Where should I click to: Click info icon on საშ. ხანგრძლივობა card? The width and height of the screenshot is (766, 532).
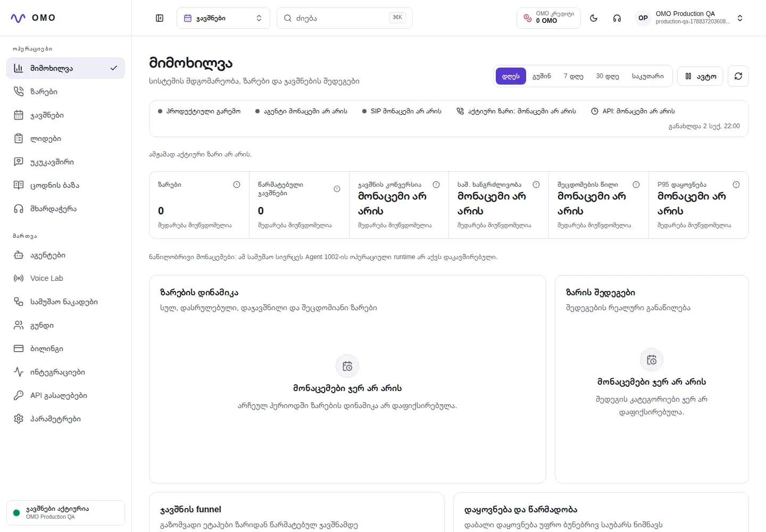536,185
